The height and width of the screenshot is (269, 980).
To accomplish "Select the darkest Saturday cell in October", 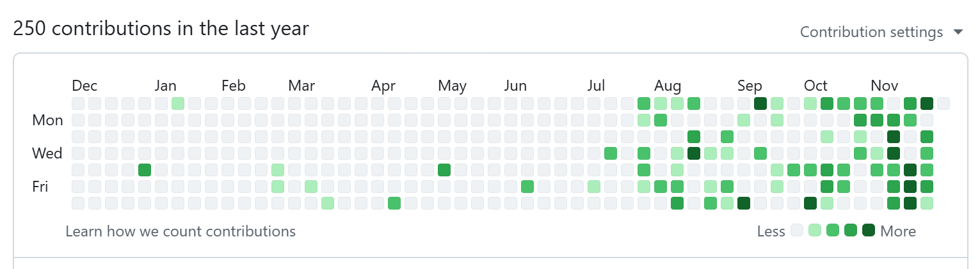I will click(810, 203).
